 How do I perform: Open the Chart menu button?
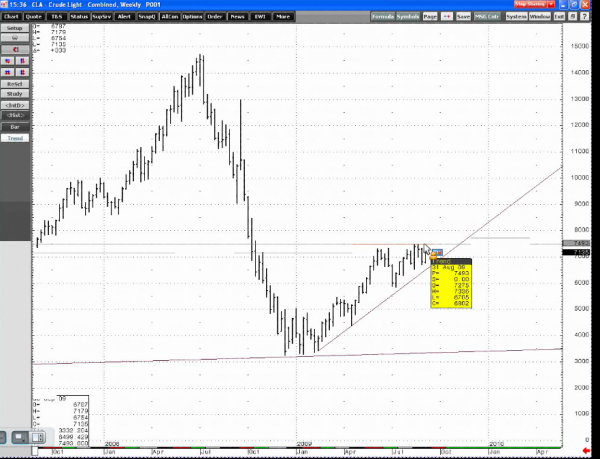(12, 17)
